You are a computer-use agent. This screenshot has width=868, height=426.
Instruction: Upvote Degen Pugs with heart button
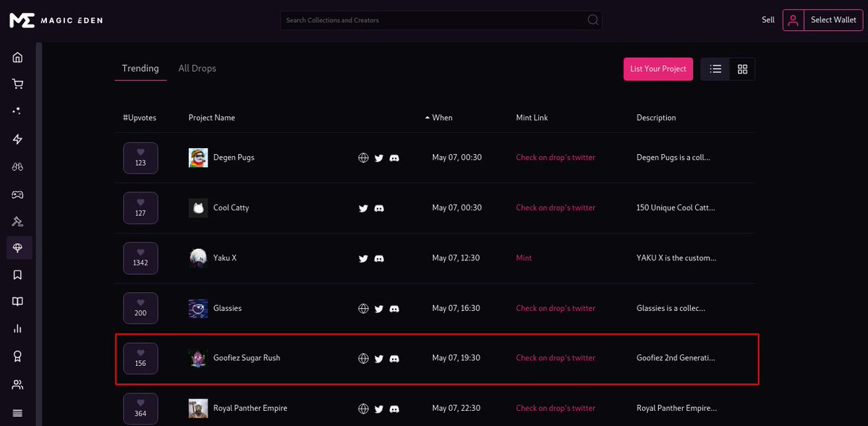[140, 158]
